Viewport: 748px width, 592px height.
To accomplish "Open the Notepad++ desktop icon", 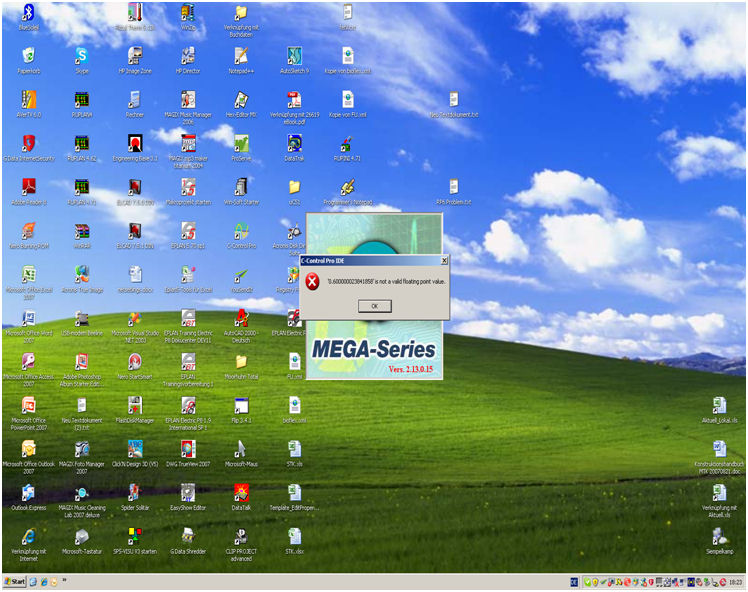I will [x=241, y=56].
